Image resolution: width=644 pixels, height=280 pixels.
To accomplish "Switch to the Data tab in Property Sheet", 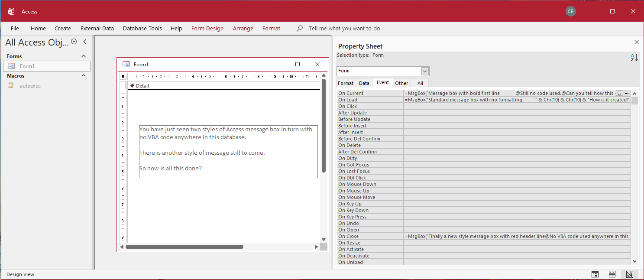I will [364, 83].
